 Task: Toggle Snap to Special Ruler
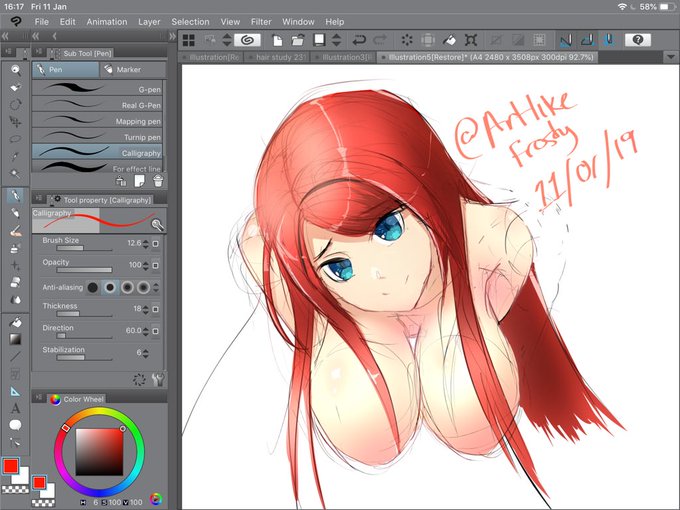click(588, 40)
